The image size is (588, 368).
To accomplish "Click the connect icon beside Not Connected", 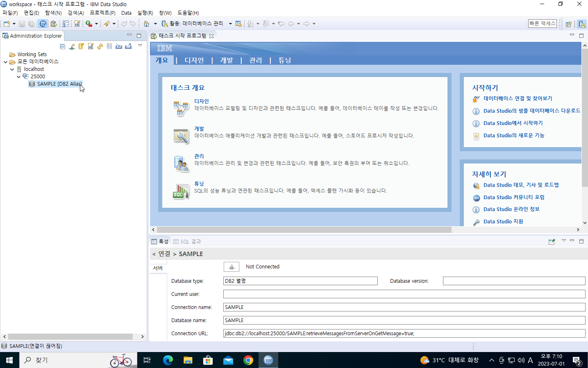I will [232, 267].
